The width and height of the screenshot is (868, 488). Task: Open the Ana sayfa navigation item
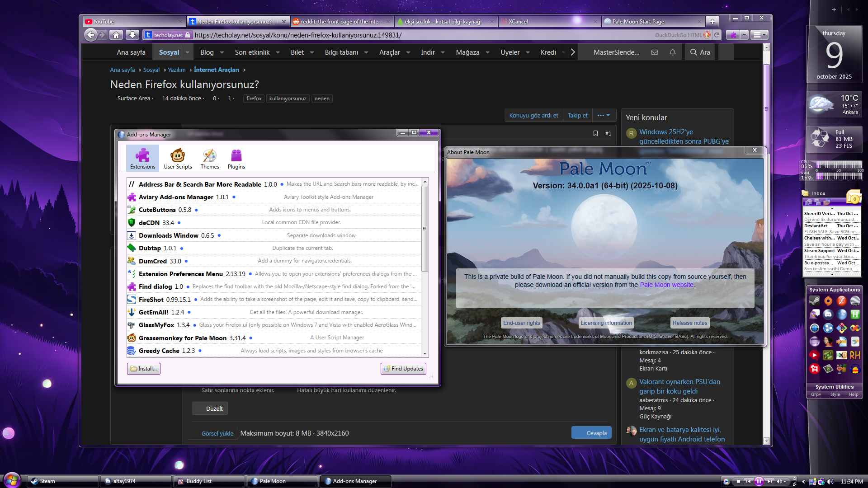[131, 52]
